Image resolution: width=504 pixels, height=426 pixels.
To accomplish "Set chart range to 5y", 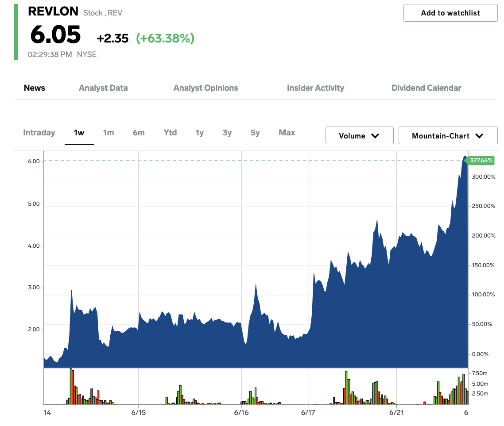I will [x=255, y=133].
